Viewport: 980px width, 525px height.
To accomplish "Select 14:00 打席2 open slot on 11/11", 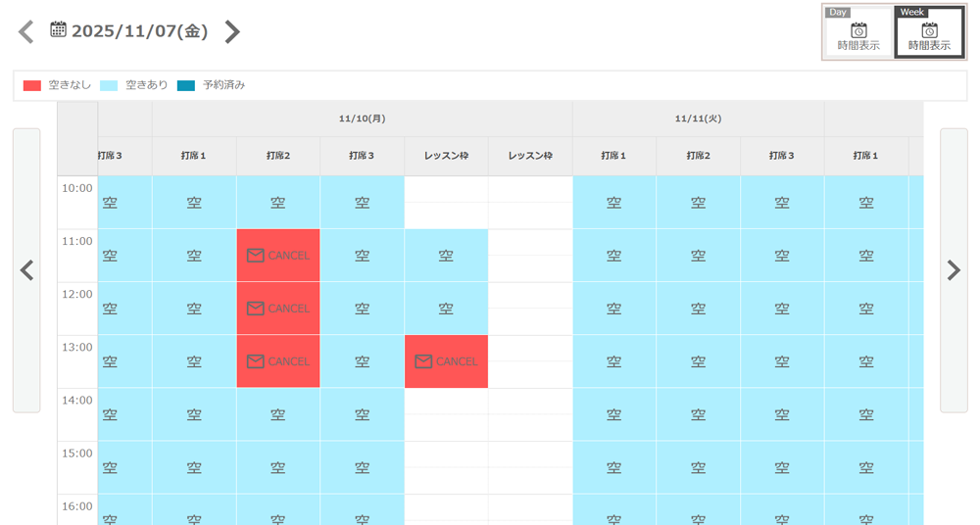I will click(698, 414).
